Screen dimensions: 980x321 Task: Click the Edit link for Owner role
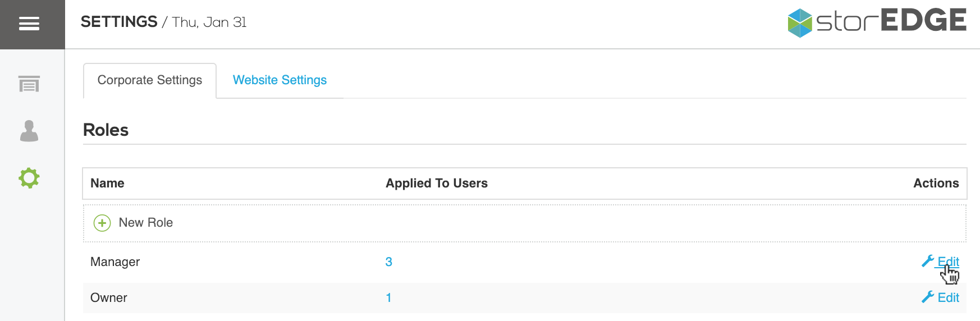[x=949, y=297]
